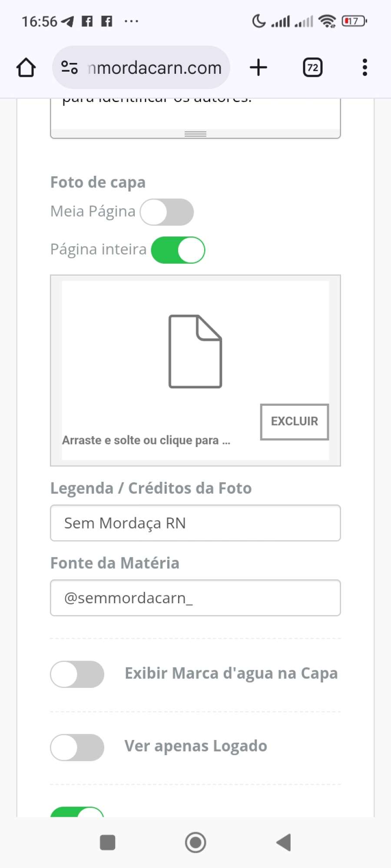Open a new browser tab
This screenshot has width=391, height=868.
coord(258,68)
